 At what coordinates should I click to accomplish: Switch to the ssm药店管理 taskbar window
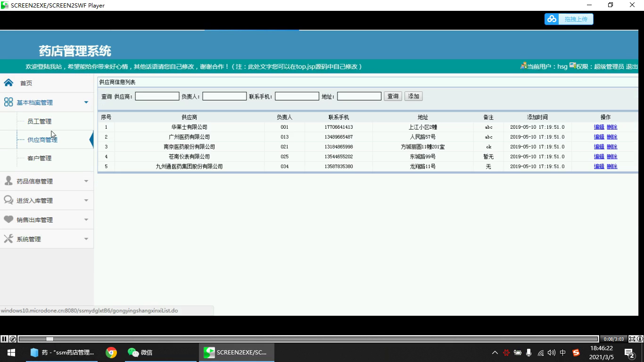tap(62, 353)
